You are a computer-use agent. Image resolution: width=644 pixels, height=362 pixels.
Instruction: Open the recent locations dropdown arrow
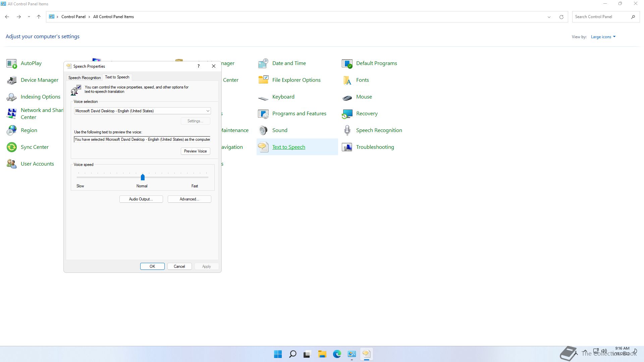click(29, 17)
